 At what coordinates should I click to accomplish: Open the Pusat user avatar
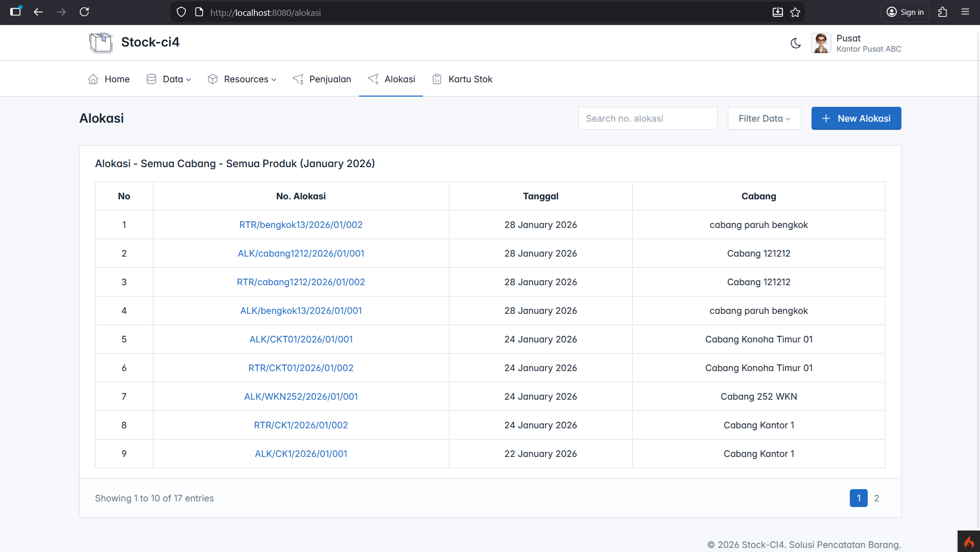(821, 43)
